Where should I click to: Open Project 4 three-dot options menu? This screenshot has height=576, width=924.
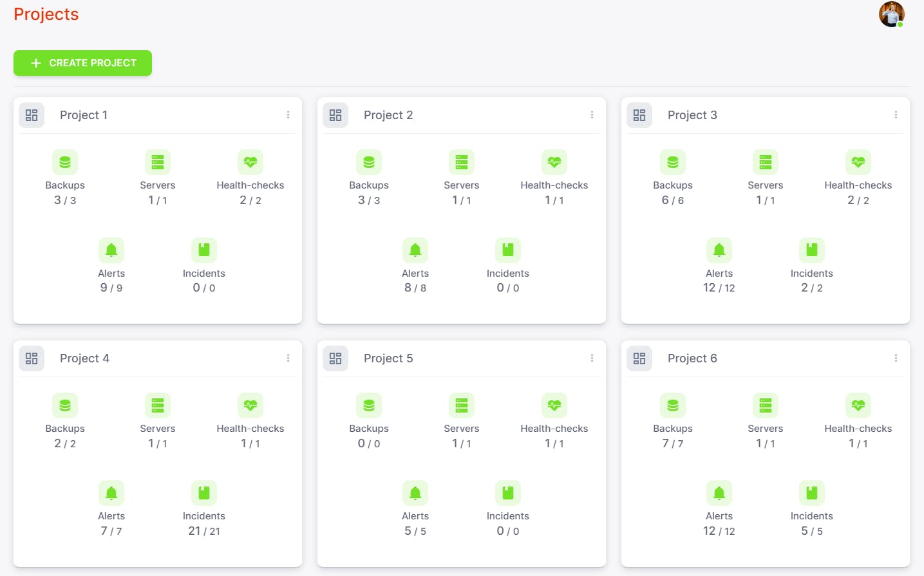tap(288, 358)
